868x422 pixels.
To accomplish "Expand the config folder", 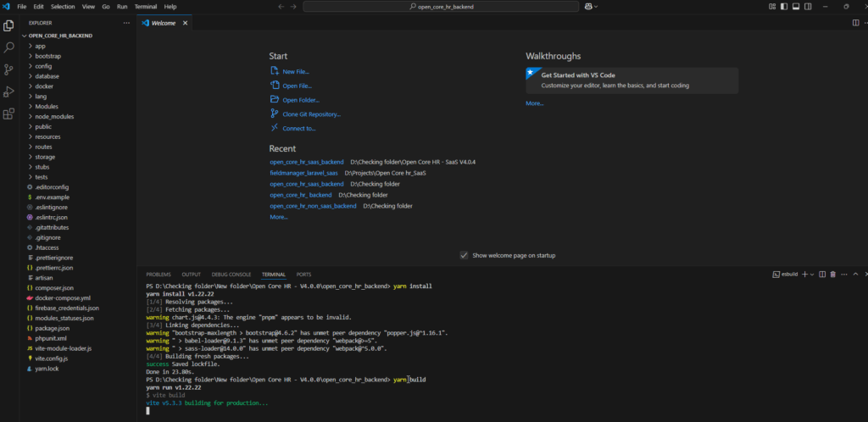I will pos(44,66).
